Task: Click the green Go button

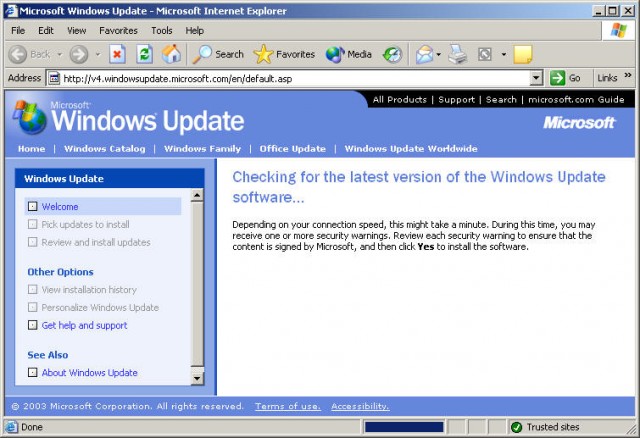Action: point(566,78)
